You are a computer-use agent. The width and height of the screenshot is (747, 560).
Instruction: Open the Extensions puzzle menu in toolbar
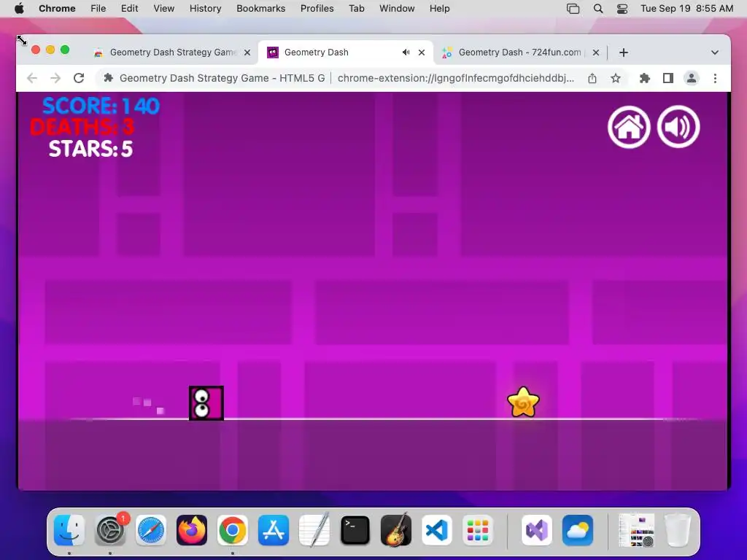[645, 78]
